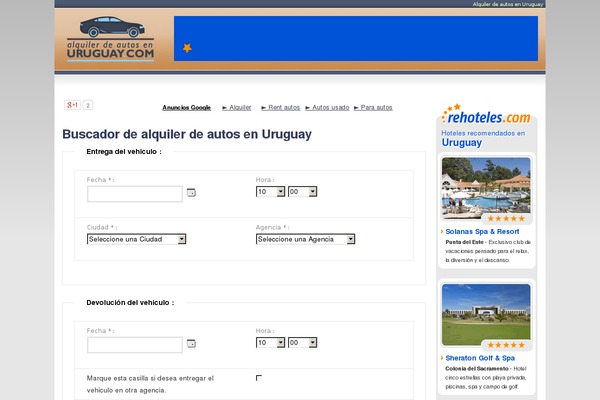Open the Devolución minutes dropdown showing 00
Viewport: 600px width, 400px height.
[303, 343]
